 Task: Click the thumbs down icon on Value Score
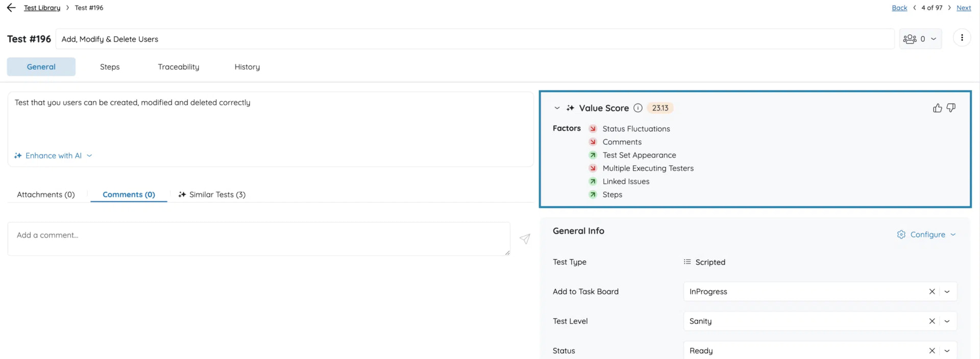[951, 108]
